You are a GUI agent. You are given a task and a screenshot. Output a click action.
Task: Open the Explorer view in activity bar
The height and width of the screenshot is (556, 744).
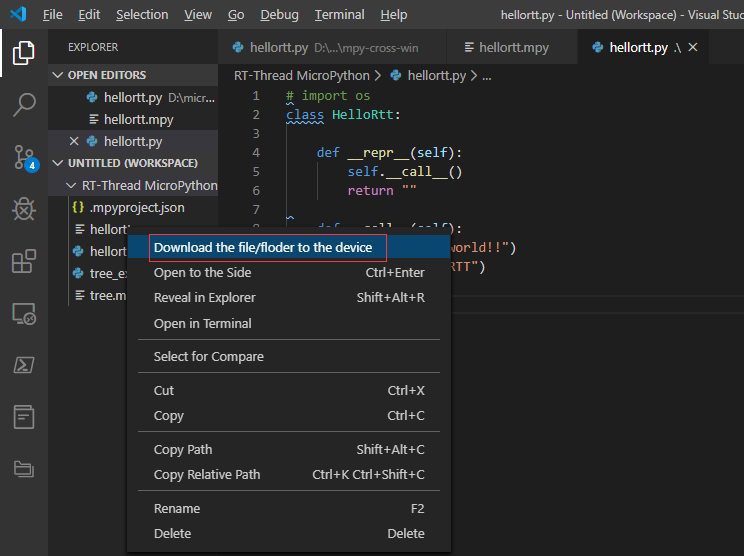[24, 52]
